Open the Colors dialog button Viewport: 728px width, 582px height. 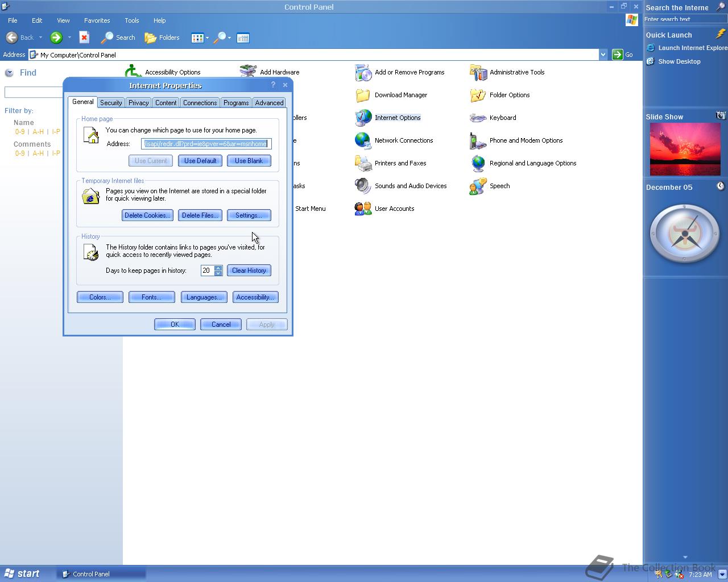pyautogui.click(x=100, y=297)
